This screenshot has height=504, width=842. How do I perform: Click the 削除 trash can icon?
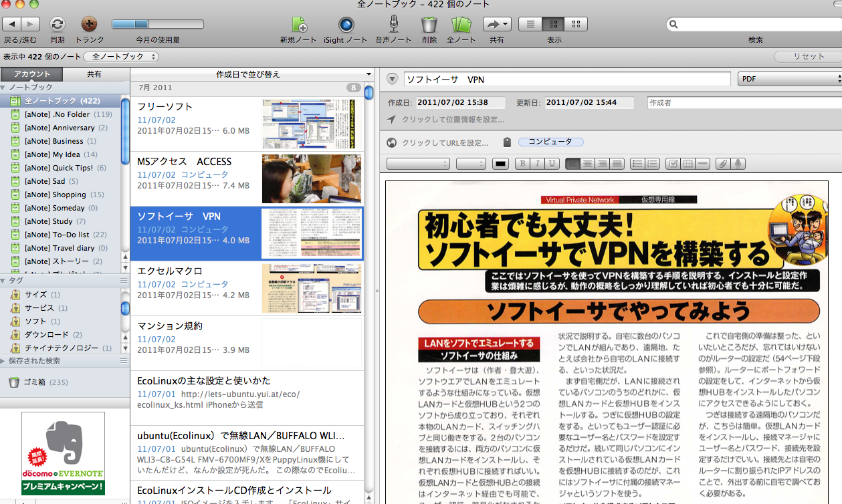click(x=429, y=25)
